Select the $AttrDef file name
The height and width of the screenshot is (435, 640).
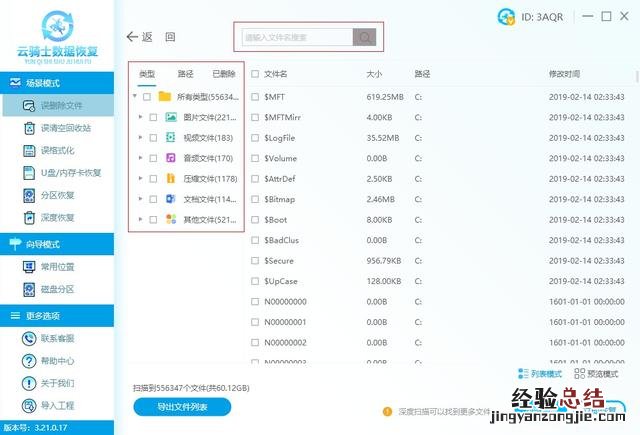coord(280,179)
